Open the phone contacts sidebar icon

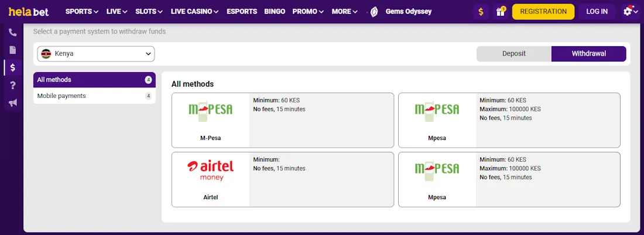13,32
